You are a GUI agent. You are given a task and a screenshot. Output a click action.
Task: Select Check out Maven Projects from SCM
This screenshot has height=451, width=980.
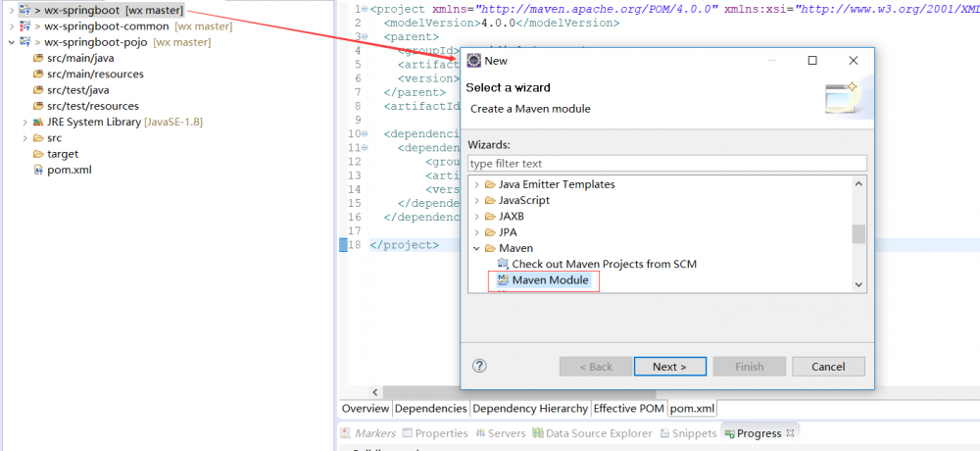coord(605,264)
